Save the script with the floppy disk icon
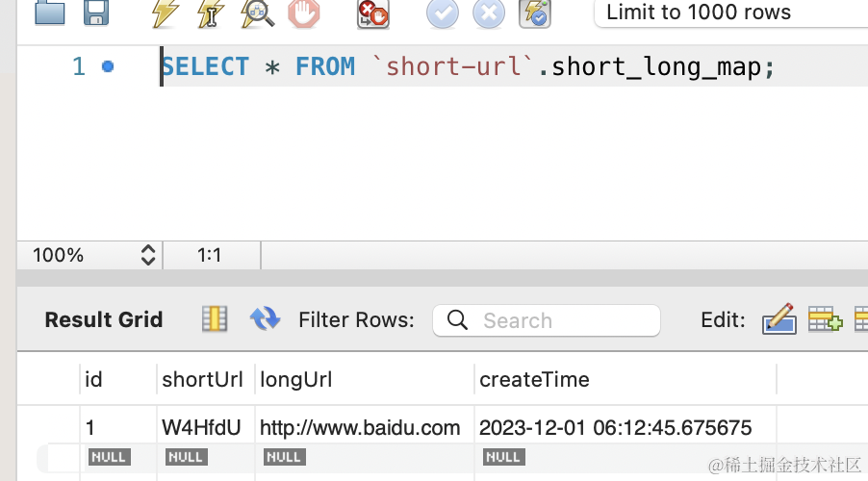The height and width of the screenshot is (481, 868). click(96, 13)
